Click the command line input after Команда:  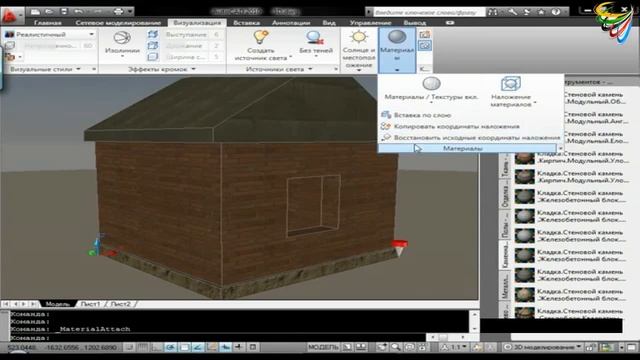(239, 338)
